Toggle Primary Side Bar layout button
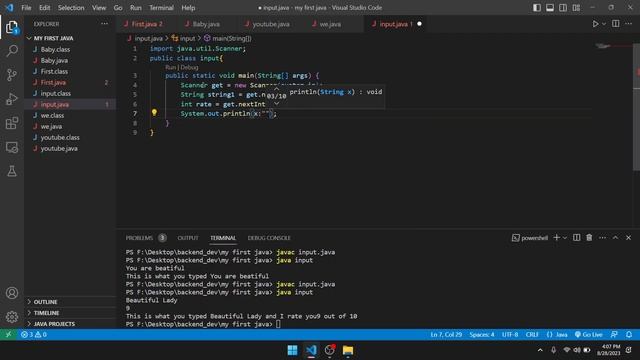This screenshot has height=360, width=640. (537, 7)
